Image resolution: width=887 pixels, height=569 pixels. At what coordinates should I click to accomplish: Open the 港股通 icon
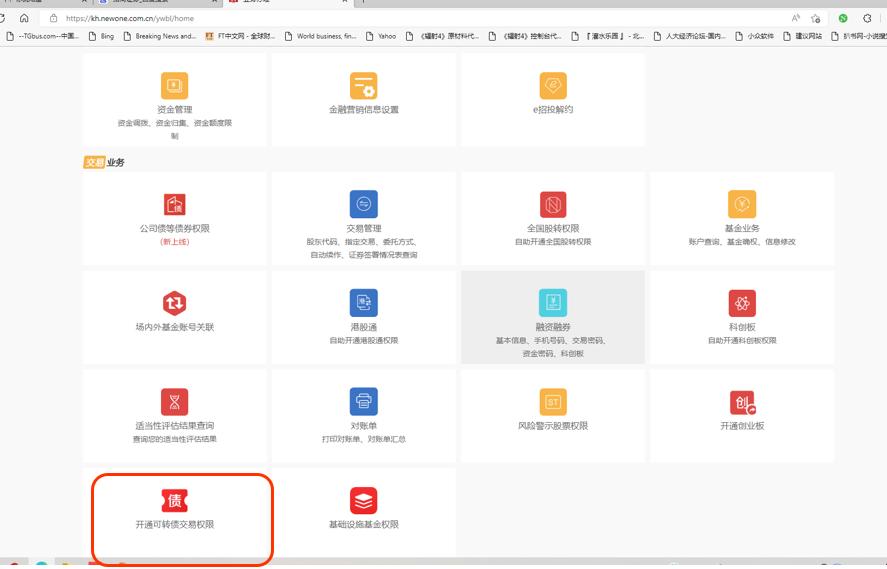363,303
